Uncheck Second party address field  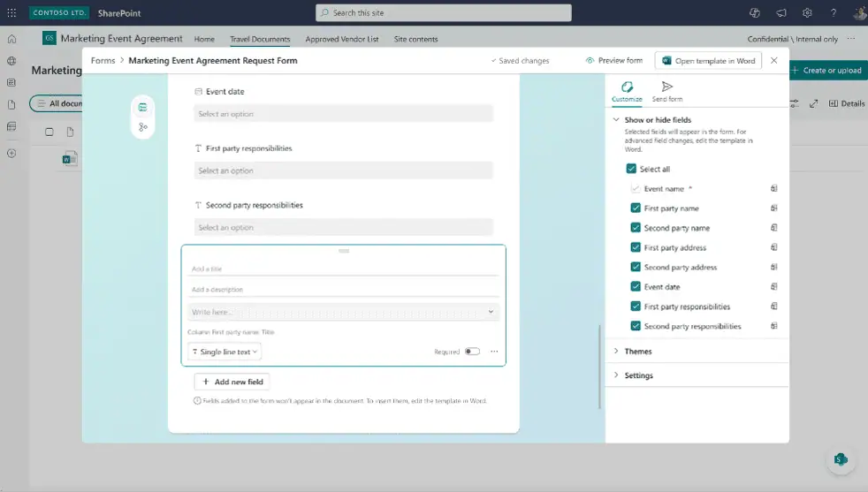(636, 267)
